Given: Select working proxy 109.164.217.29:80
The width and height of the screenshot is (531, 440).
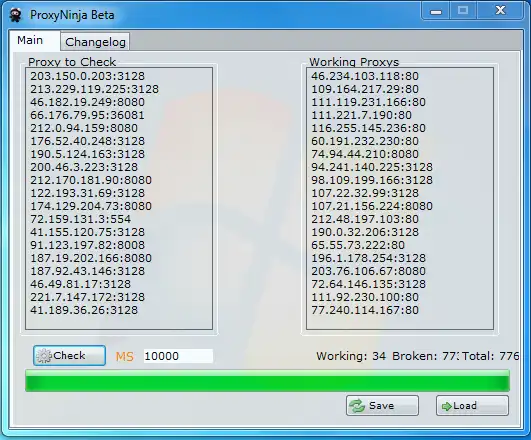Looking at the screenshot, I should click(365, 89).
